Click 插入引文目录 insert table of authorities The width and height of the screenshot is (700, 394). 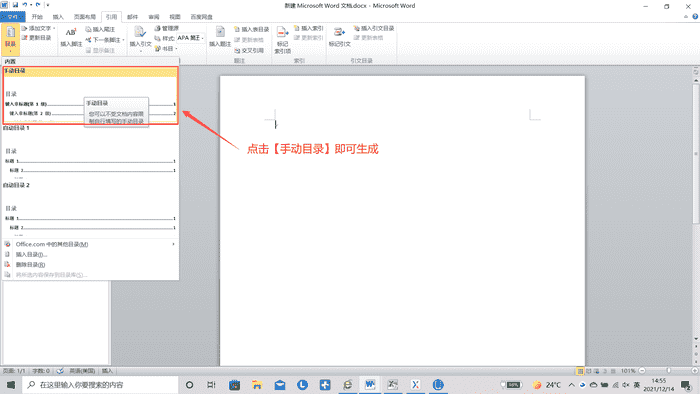point(374,28)
